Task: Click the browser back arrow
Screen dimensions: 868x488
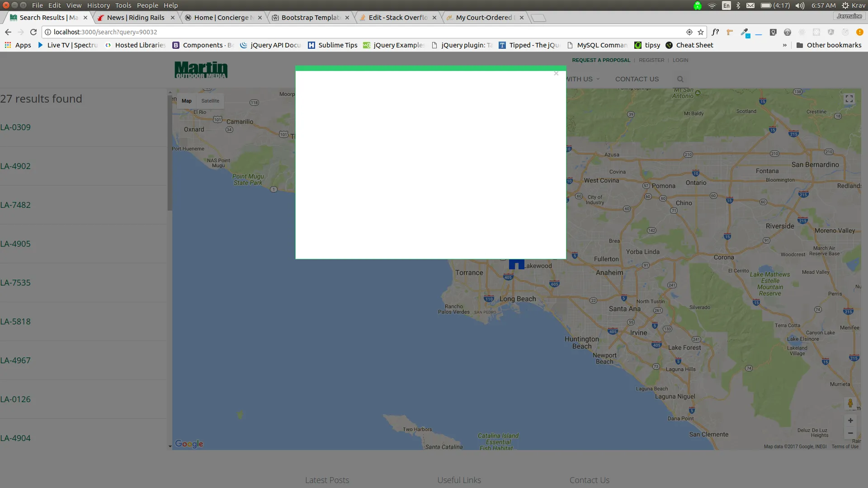Action: [x=8, y=32]
